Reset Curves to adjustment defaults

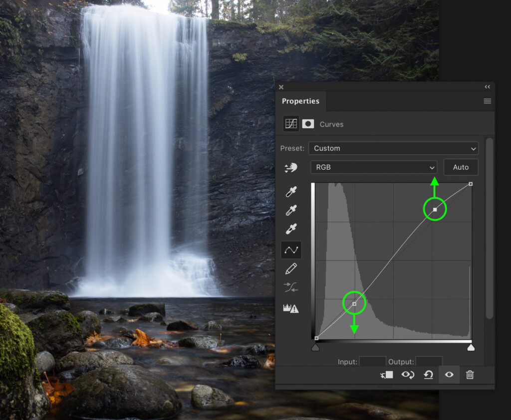(x=428, y=375)
